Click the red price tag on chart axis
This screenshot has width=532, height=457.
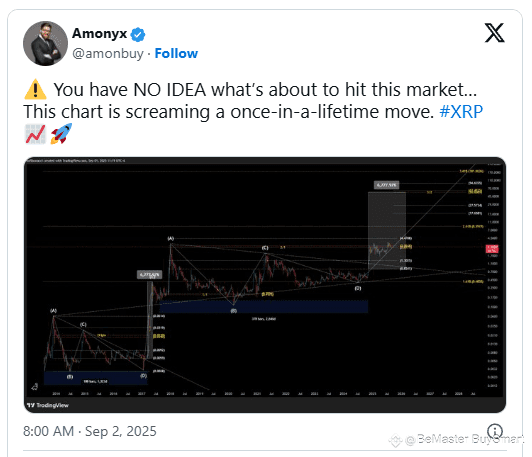point(492,249)
